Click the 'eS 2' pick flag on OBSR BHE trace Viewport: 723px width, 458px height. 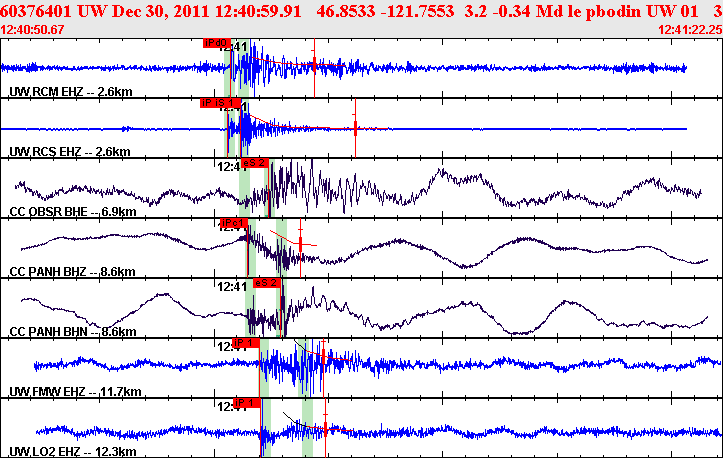tap(255, 163)
